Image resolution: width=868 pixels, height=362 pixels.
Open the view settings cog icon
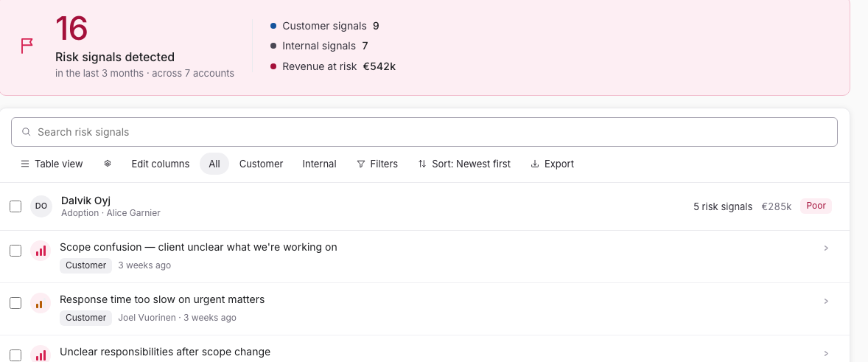(x=108, y=163)
